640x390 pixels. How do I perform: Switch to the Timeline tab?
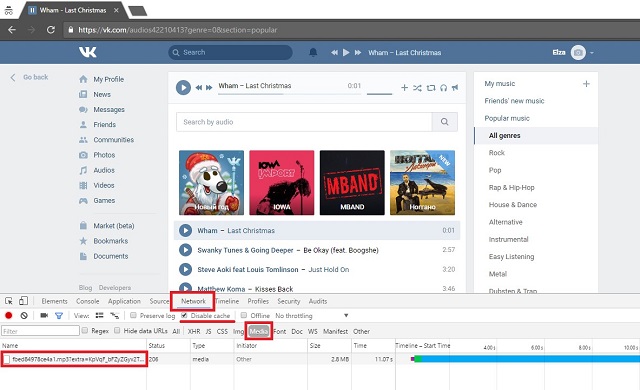pos(227,301)
